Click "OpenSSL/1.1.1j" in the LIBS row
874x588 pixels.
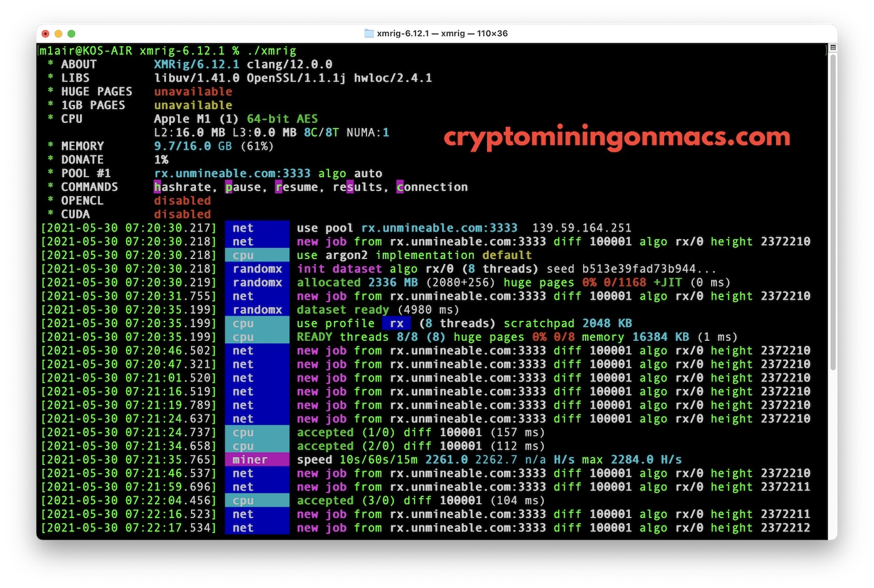(297, 78)
